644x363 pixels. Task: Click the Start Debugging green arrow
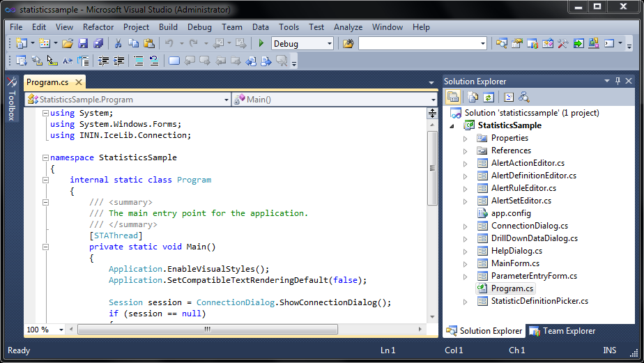tap(261, 43)
